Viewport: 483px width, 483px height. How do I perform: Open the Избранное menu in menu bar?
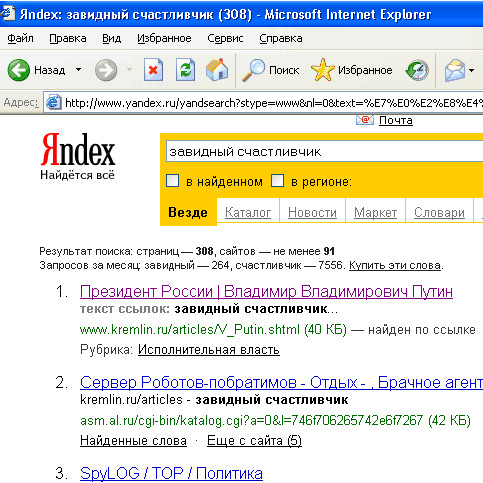(x=164, y=38)
